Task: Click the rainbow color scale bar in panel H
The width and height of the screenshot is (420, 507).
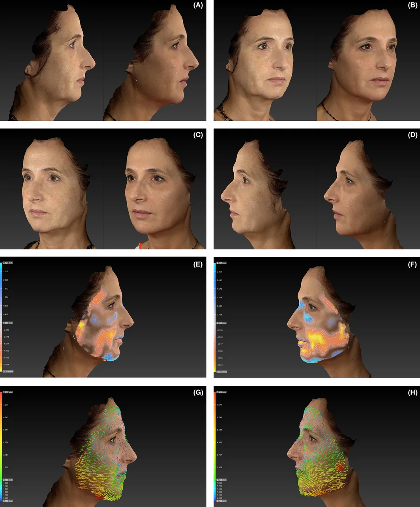Action: pyautogui.click(x=215, y=447)
